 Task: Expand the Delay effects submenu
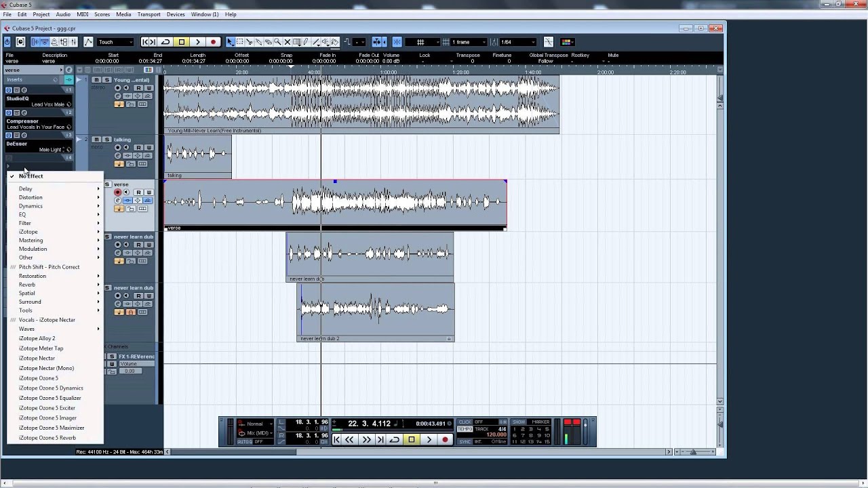click(x=56, y=188)
